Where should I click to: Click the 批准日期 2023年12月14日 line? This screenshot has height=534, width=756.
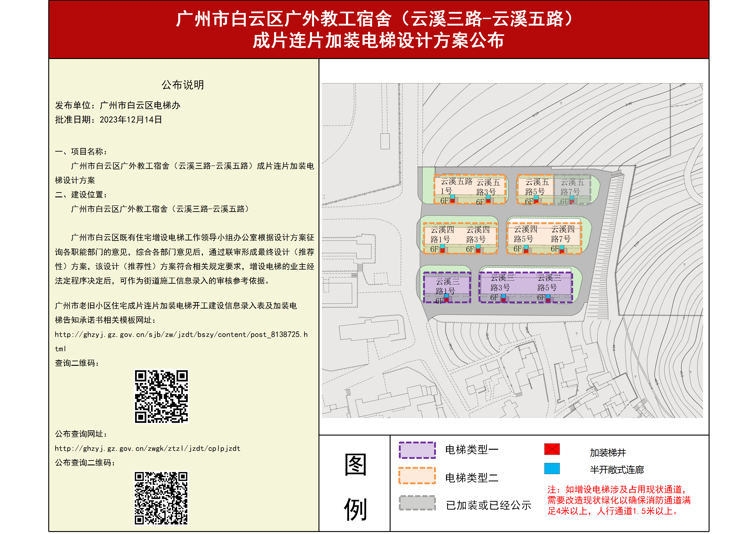[108, 120]
